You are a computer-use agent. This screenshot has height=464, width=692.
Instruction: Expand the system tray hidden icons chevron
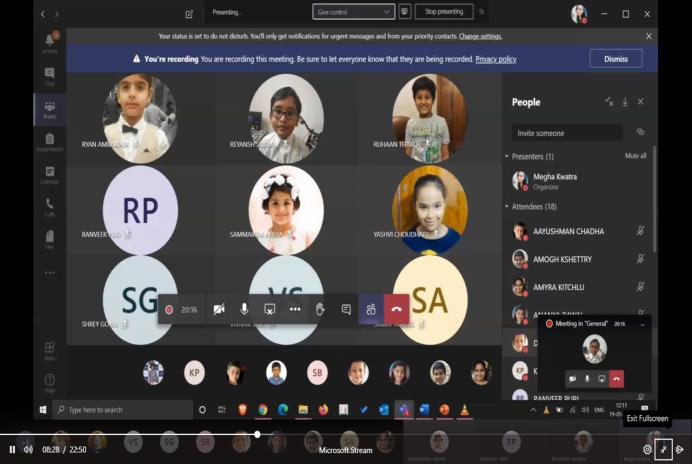click(x=533, y=410)
